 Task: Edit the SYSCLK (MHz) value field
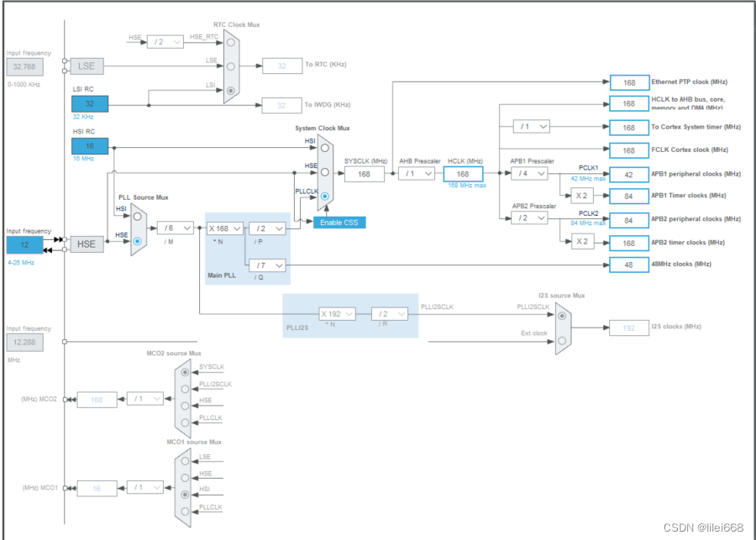coord(365,174)
